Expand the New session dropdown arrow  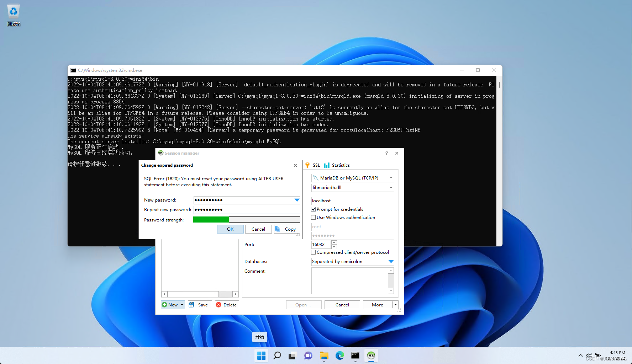tap(182, 305)
